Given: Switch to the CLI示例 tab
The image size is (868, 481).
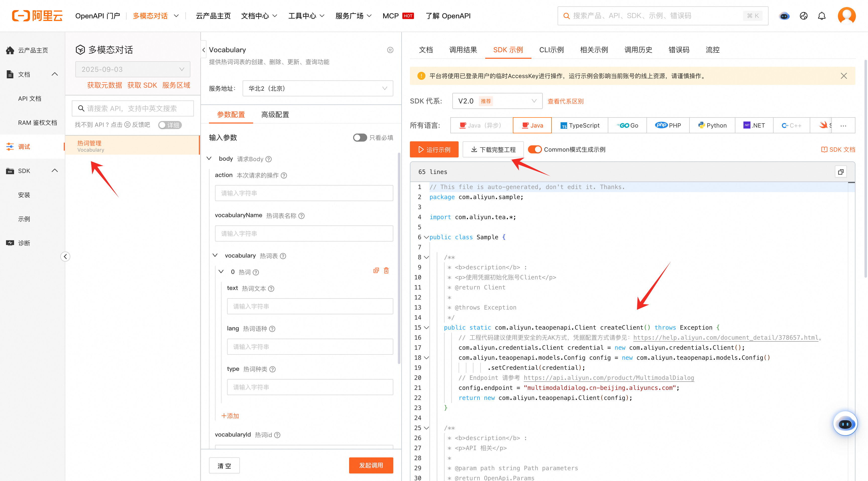Looking at the screenshot, I should tap(551, 50).
